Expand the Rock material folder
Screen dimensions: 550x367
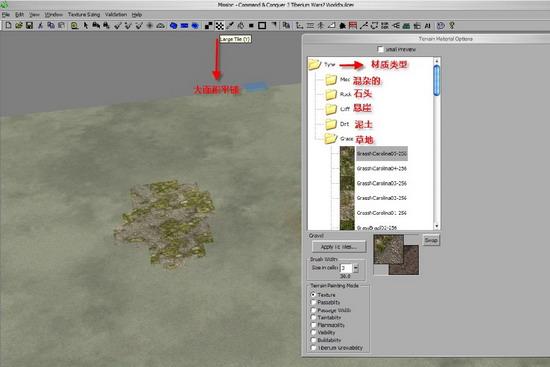coord(331,94)
